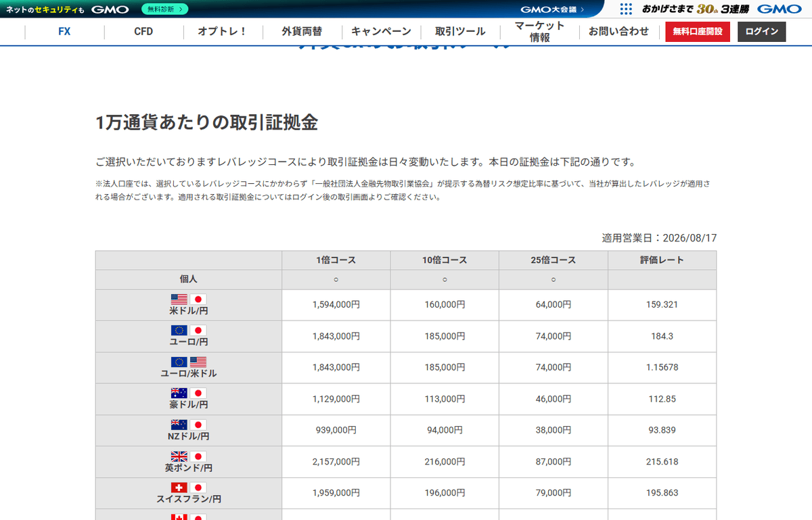Click the 豪ドル/円 pair label
812x520 pixels.
189,404
